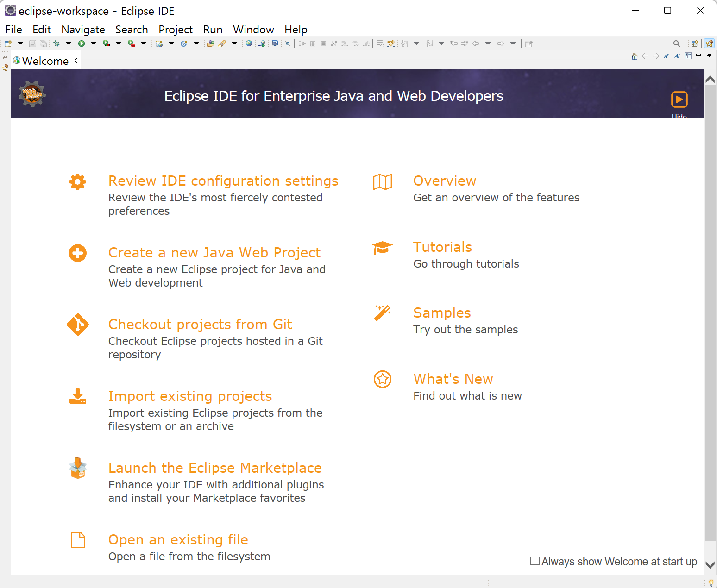Viewport: 717px width, 588px height.
Task: Open the Samples link
Action: point(442,313)
